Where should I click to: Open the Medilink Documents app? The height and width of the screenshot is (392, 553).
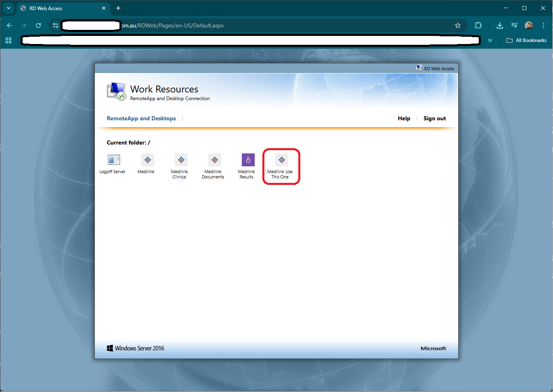coord(214,166)
